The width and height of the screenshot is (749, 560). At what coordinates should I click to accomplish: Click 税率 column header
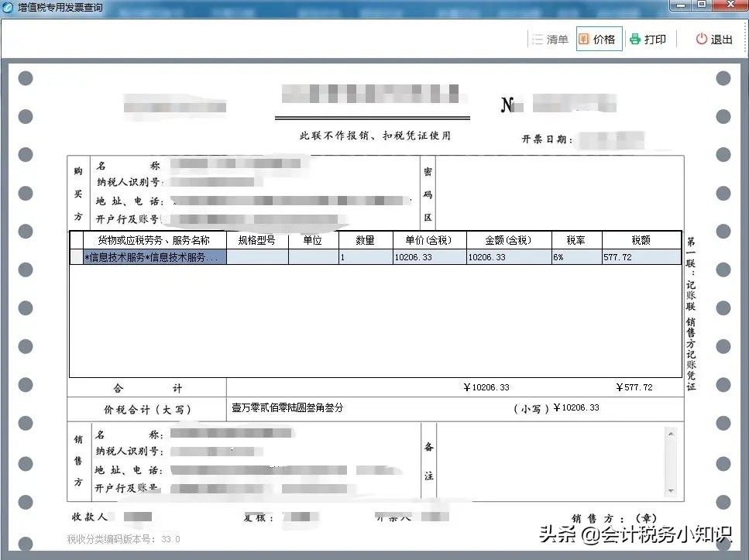coord(576,239)
